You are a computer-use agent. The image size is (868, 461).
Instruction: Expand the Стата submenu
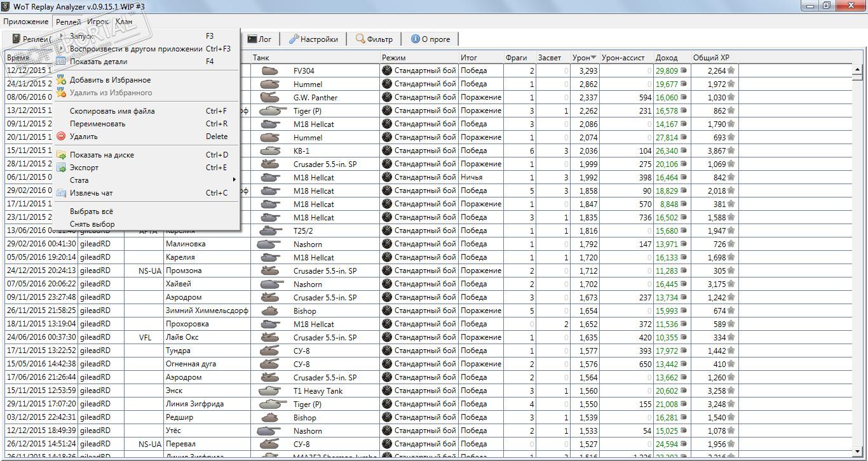(146, 180)
